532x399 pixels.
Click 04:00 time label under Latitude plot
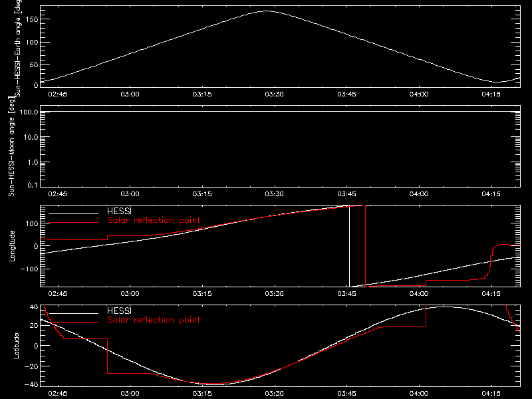click(x=419, y=393)
